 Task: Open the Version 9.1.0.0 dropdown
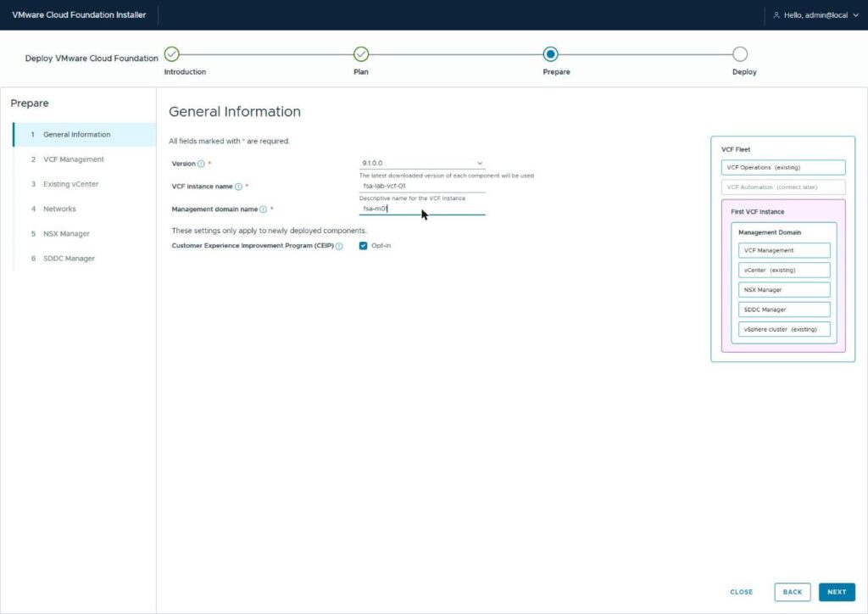point(422,164)
